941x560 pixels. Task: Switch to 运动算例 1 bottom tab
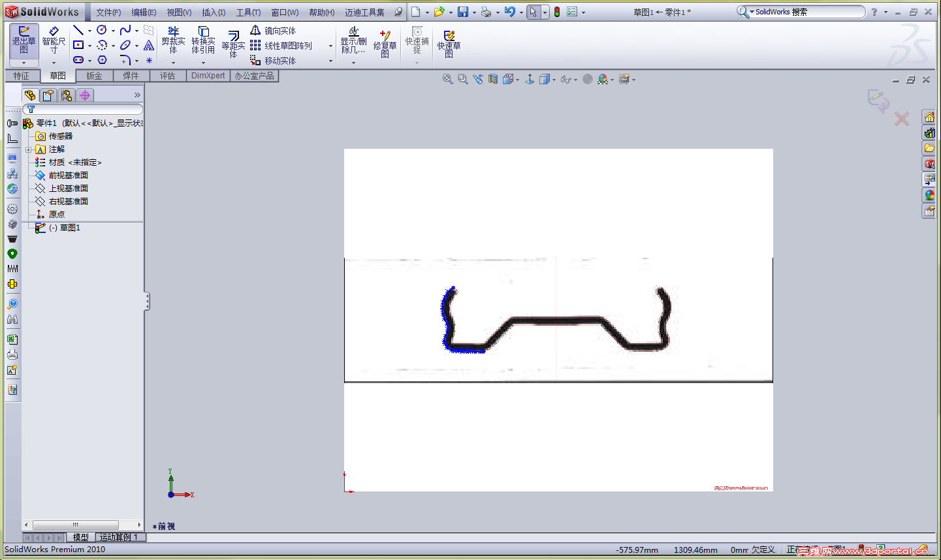click(119, 537)
